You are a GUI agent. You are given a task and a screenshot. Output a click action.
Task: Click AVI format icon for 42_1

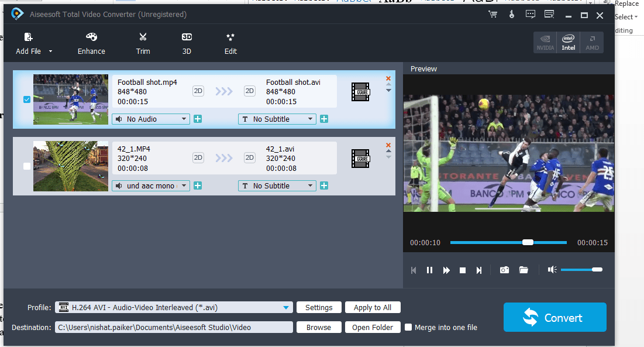click(x=361, y=159)
